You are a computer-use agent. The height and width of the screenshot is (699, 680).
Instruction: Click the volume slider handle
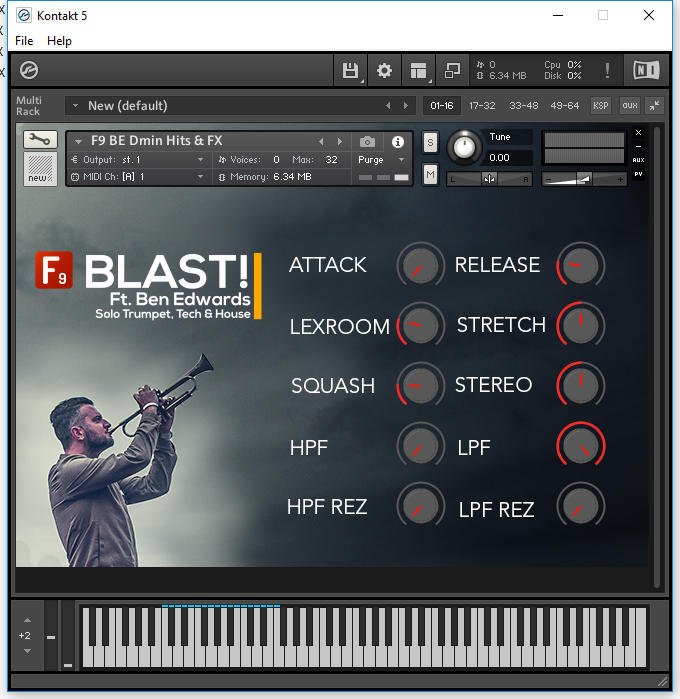tap(584, 179)
